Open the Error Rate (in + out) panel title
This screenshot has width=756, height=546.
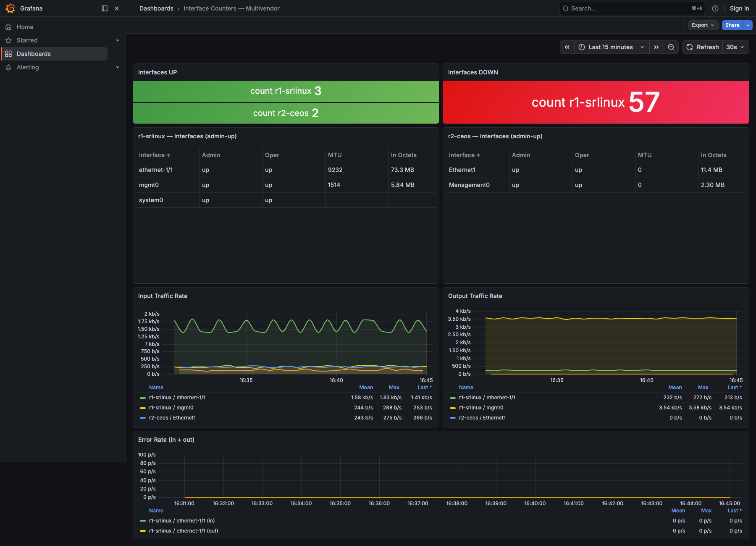(166, 440)
